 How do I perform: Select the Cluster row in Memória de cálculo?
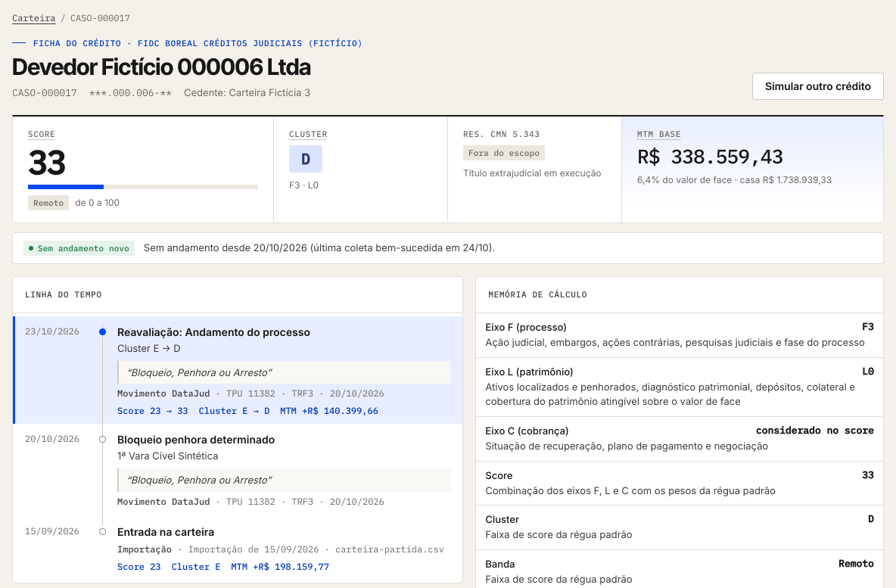click(680, 527)
